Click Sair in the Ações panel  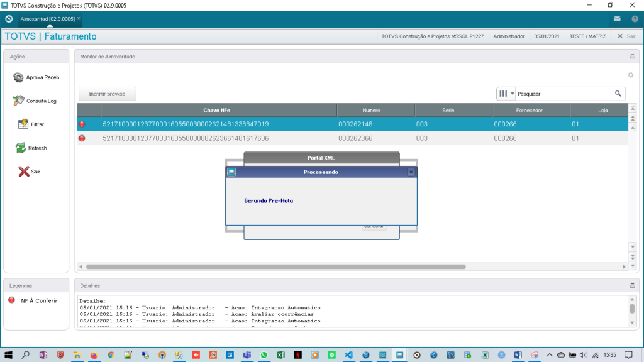click(x=29, y=172)
